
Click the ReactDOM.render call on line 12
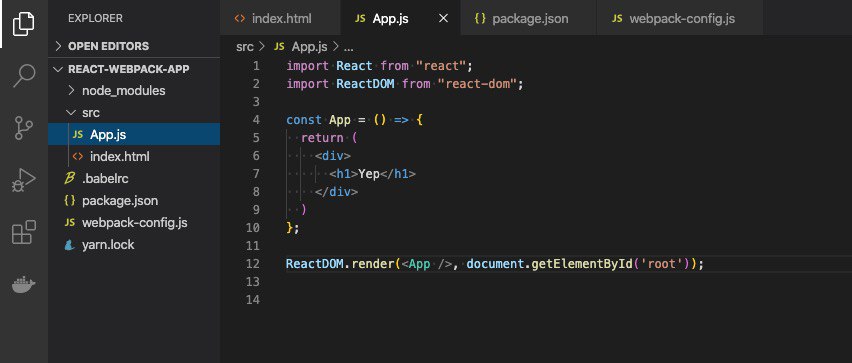[x=340, y=264]
